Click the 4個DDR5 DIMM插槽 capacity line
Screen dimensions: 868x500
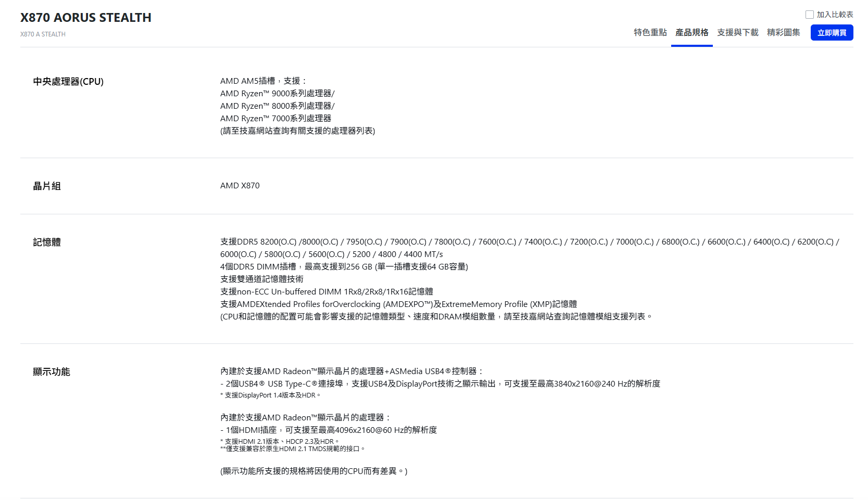[x=344, y=267]
